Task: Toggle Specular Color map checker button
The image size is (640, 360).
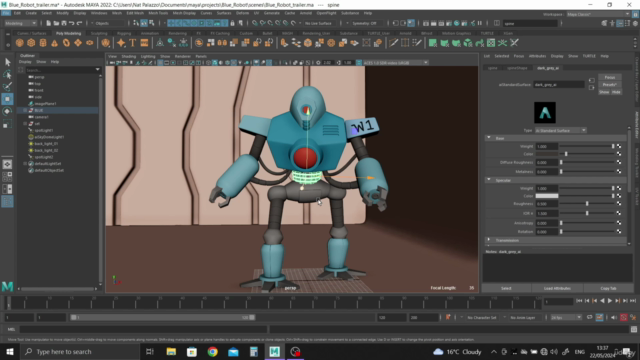Action: pos(619,196)
